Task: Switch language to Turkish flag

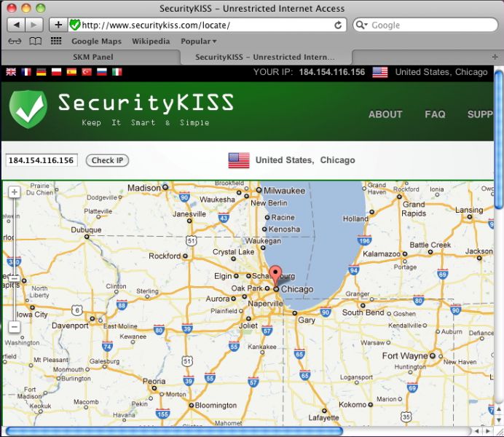Action: (87, 71)
